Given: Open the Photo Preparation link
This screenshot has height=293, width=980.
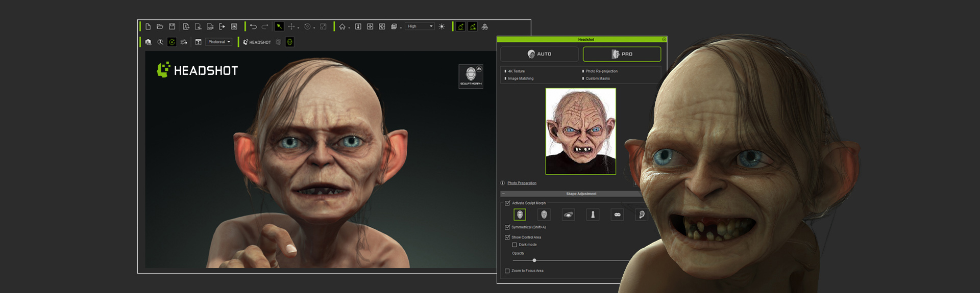Looking at the screenshot, I should click(522, 183).
